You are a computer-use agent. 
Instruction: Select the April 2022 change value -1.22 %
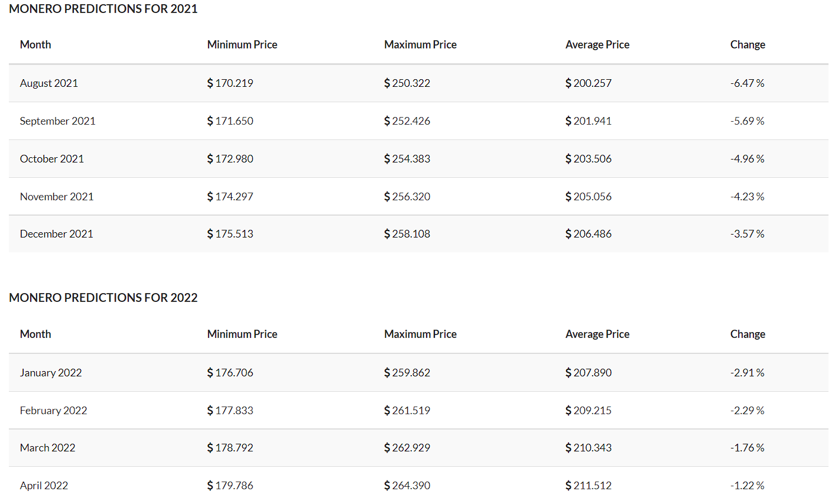pos(747,486)
